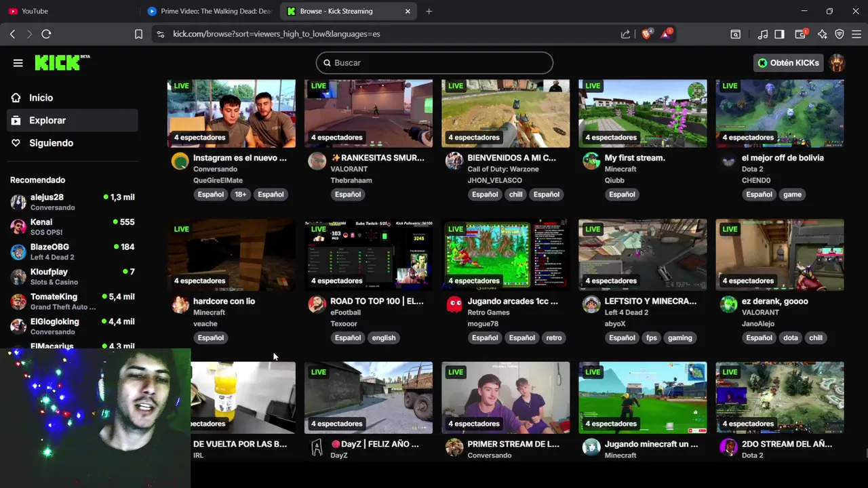Select the chill tag under JHON_VELASCO
The width and height of the screenshot is (868, 488).
516,195
